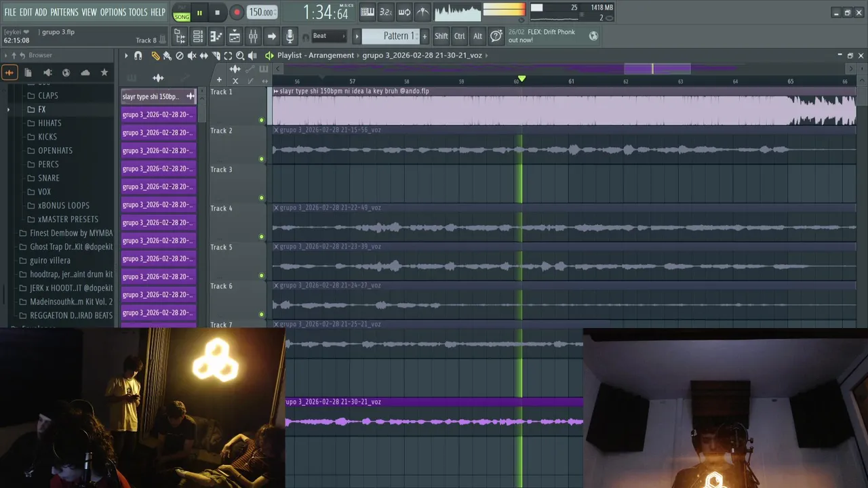Image resolution: width=868 pixels, height=488 pixels.
Task: Select the Draw pencil tool in the playlist
Action: [155, 56]
